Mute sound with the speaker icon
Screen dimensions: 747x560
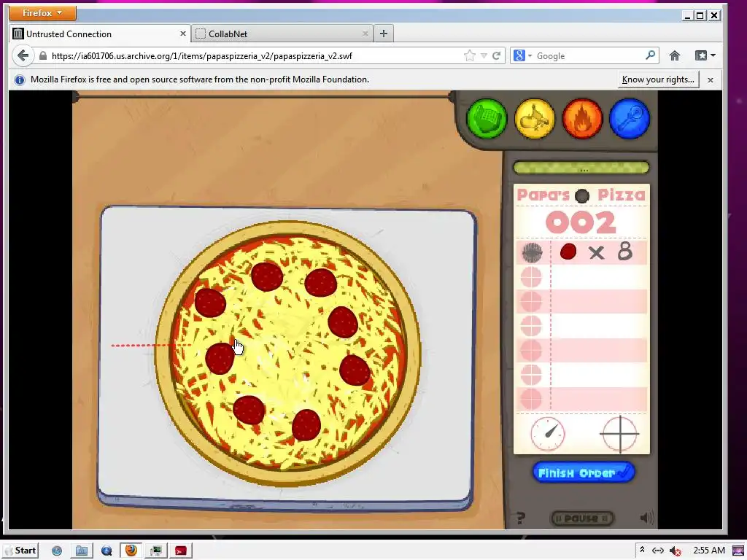tap(646, 518)
